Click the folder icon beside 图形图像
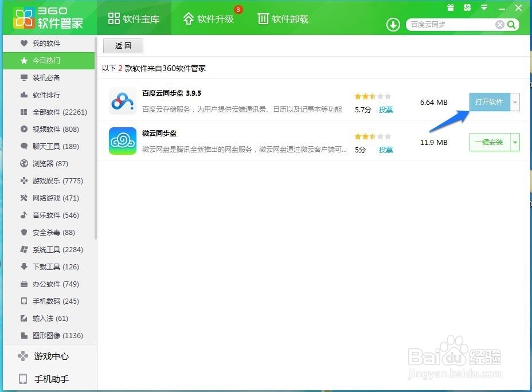This screenshot has width=532, height=392. click(x=24, y=335)
